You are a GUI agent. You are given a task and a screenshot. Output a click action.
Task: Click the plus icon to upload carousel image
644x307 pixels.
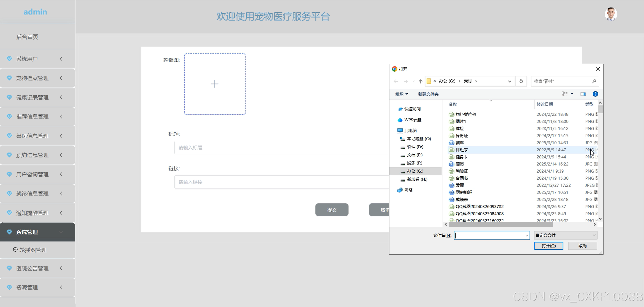[x=215, y=84]
